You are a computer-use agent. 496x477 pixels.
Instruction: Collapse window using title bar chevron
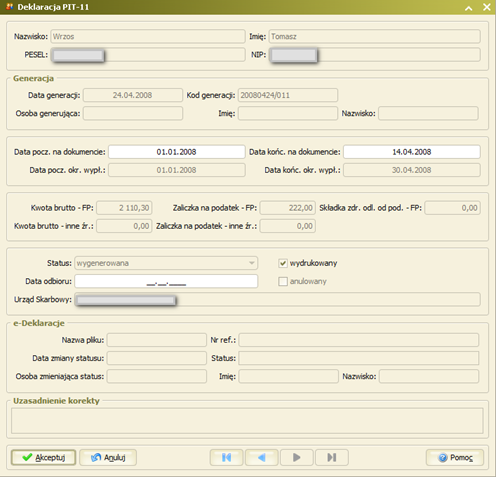(468, 7)
